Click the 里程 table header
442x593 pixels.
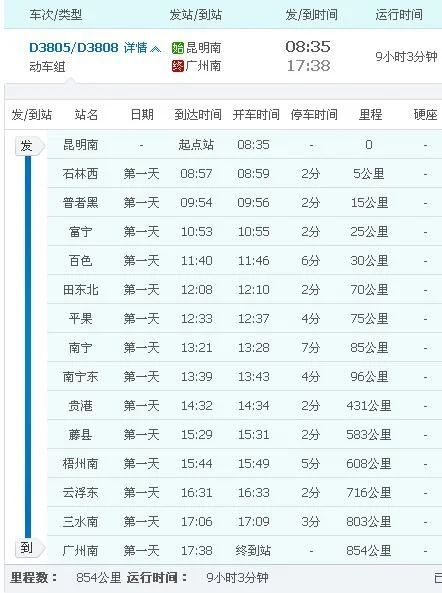(x=370, y=115)
